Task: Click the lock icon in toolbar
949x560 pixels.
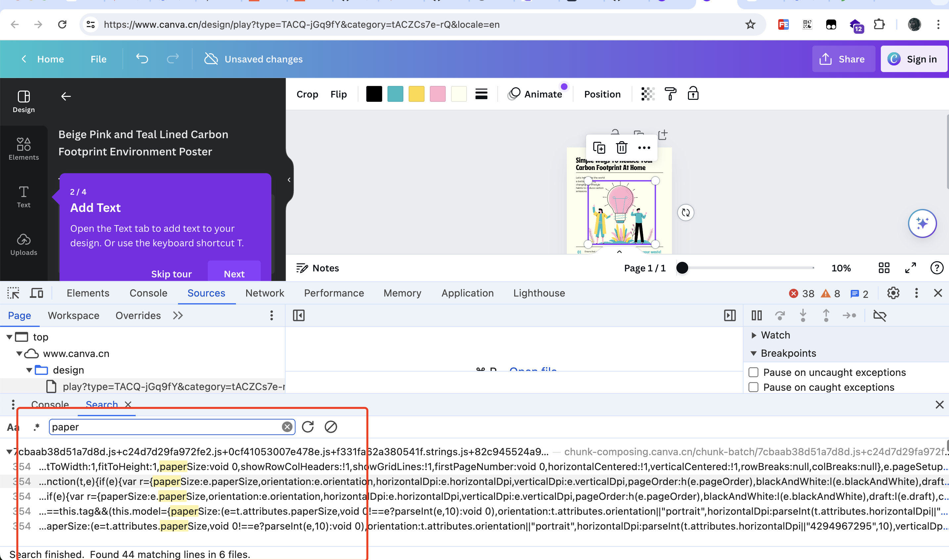Action: 694,94
